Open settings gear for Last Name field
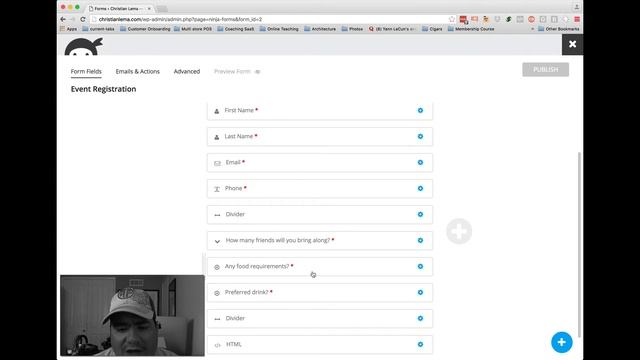The height and width of the screenshot is (360, 640). (x=420, y=136)
